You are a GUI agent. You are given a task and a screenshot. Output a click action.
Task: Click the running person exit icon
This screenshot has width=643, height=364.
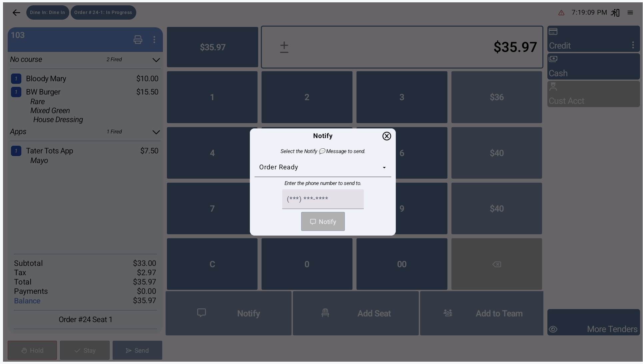[x=615, y=13]
